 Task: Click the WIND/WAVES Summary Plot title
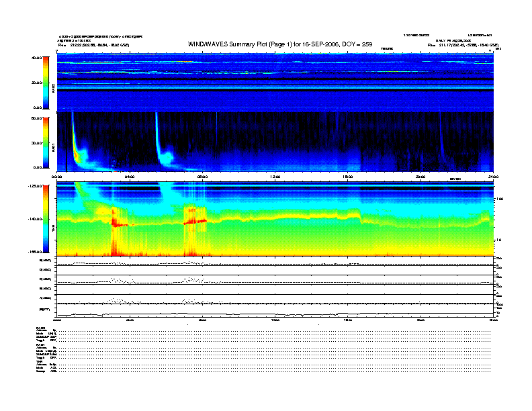tap(280, 44)
